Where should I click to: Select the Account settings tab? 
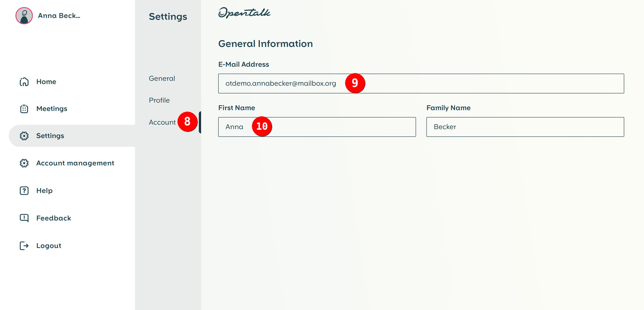pos(163,122)
